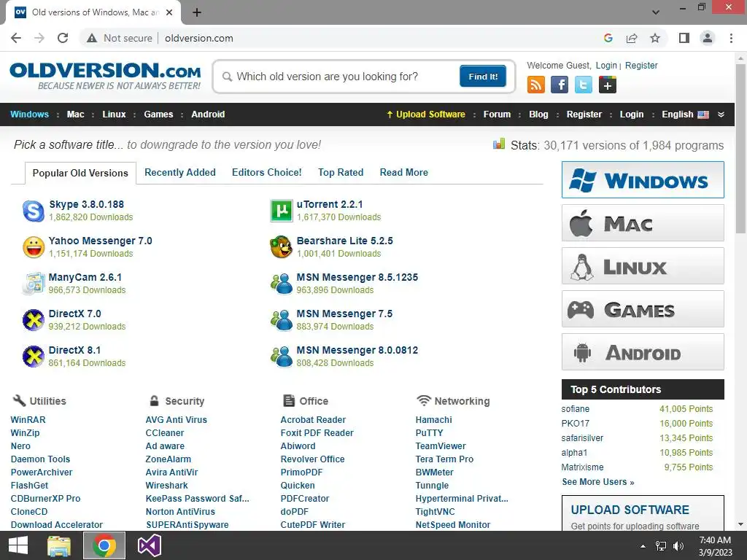Click the large Android category banner
This screenshot has height=560, width=747.
[643, 352]
